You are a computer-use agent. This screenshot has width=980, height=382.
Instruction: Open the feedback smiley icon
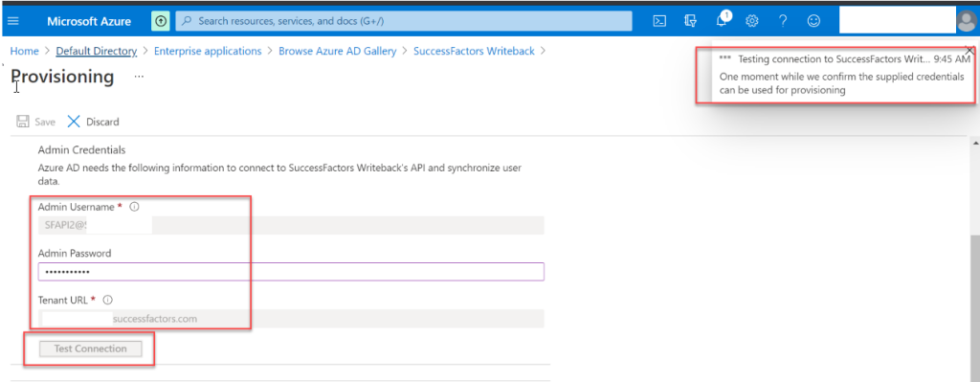813,21
